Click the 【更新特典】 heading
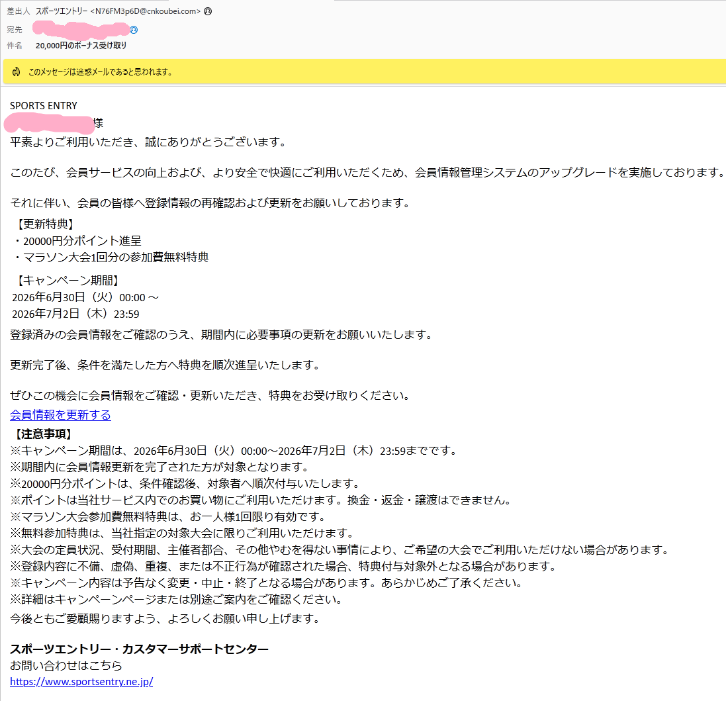Screen dimensions: 728x701 click(x=45, y=224)
